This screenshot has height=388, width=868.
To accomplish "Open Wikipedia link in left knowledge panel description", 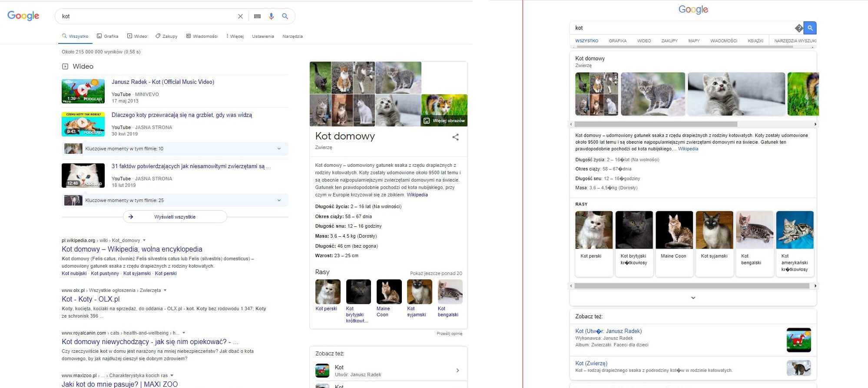I will pyautogui.click(x=417, y=195).
